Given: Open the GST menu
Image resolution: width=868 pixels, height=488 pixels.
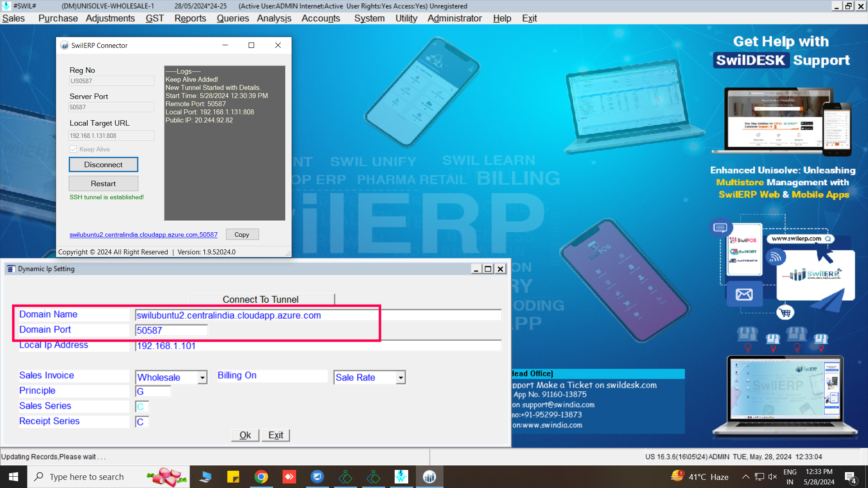Looking at the screenshot, I should coord(155,18).
